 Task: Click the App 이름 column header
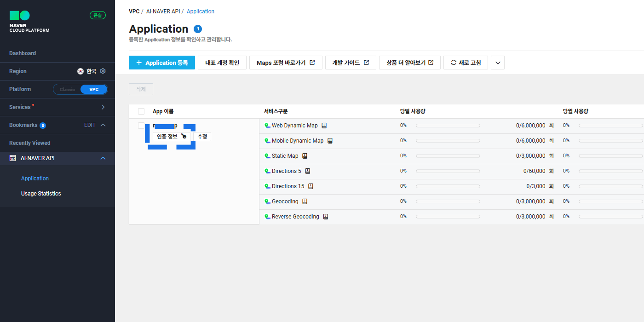[163, 111]
